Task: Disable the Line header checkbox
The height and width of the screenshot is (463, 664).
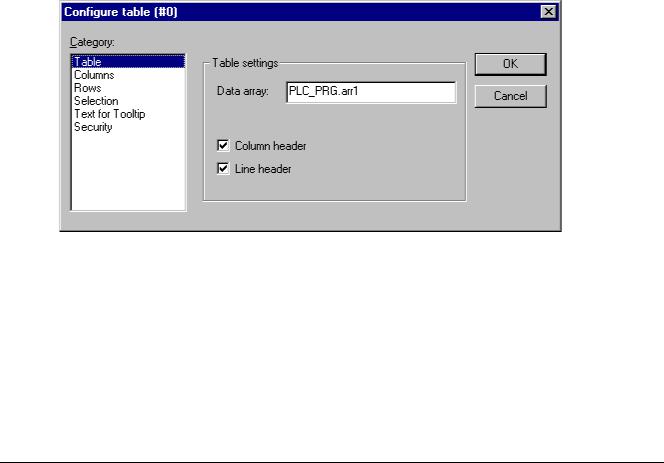Action: 223,169
